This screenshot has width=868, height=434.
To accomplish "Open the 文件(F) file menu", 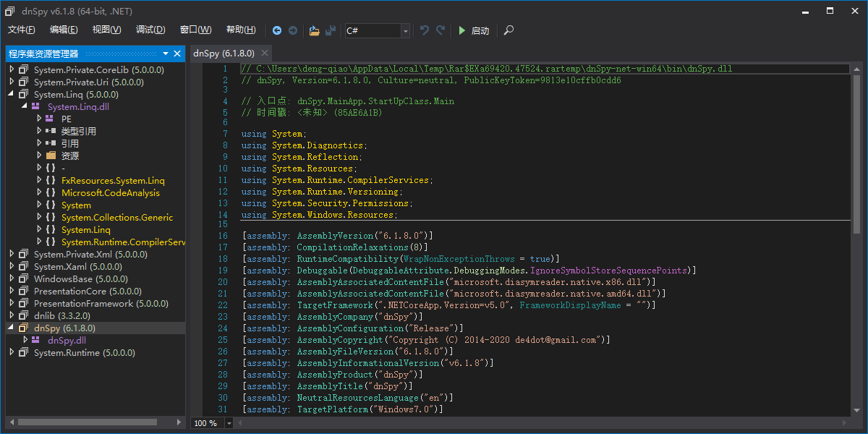I will point(22,30).
